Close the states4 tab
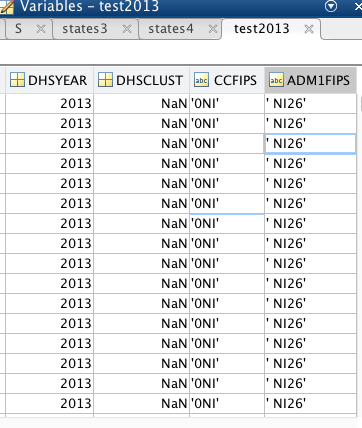Viewport: 362px width, 428px height. [213, 29]
